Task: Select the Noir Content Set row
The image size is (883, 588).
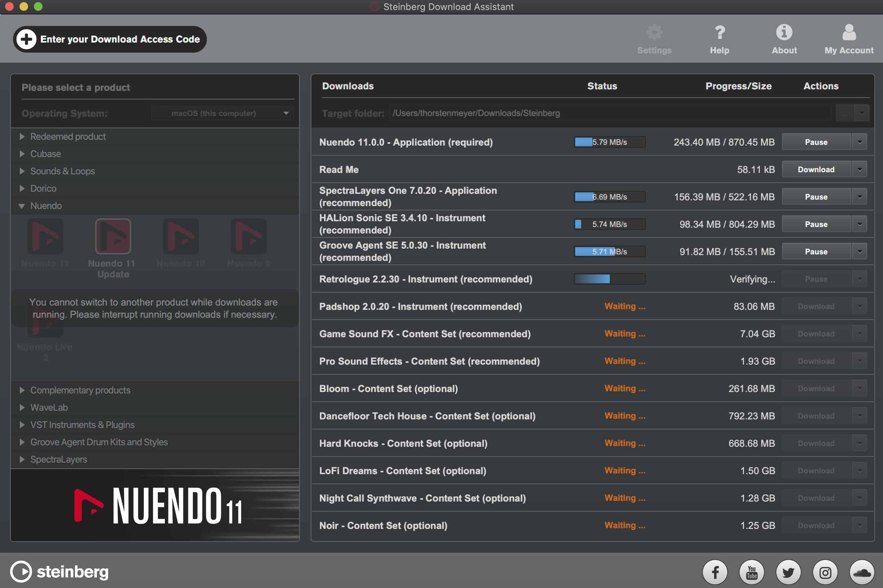Action: tap(592, 525)
